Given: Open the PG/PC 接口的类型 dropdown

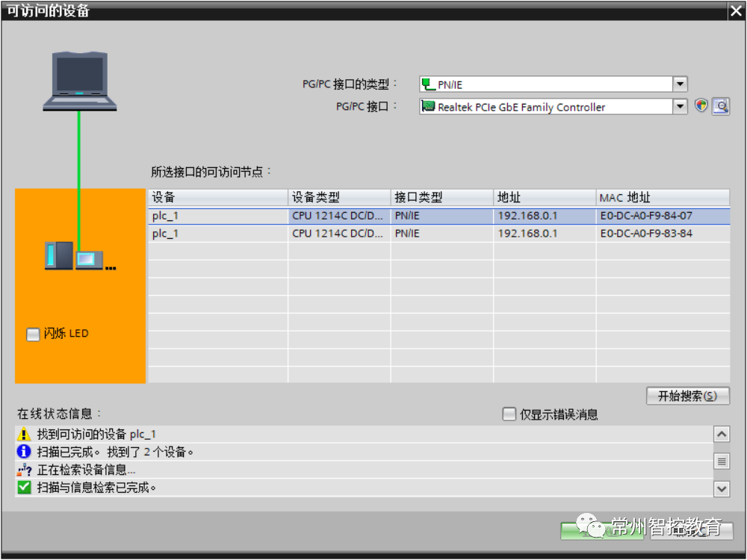Looking at the screenshot, I should tap(678, 84).
